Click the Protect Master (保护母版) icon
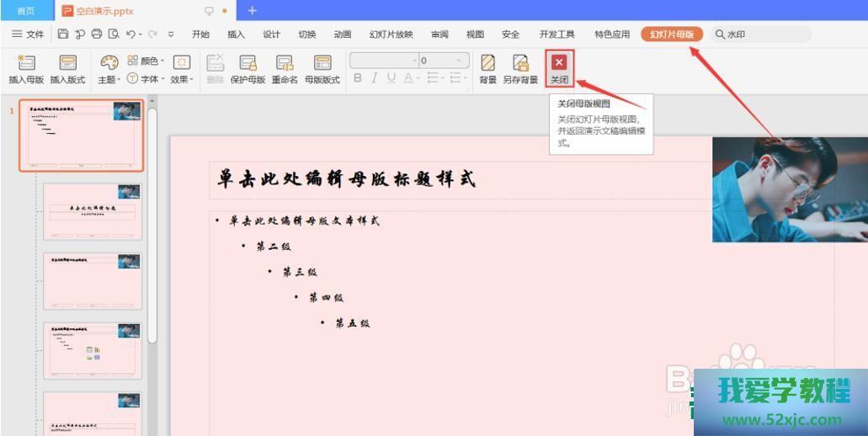This screenshot has width=868, height=436. click(x=248, y=63)
